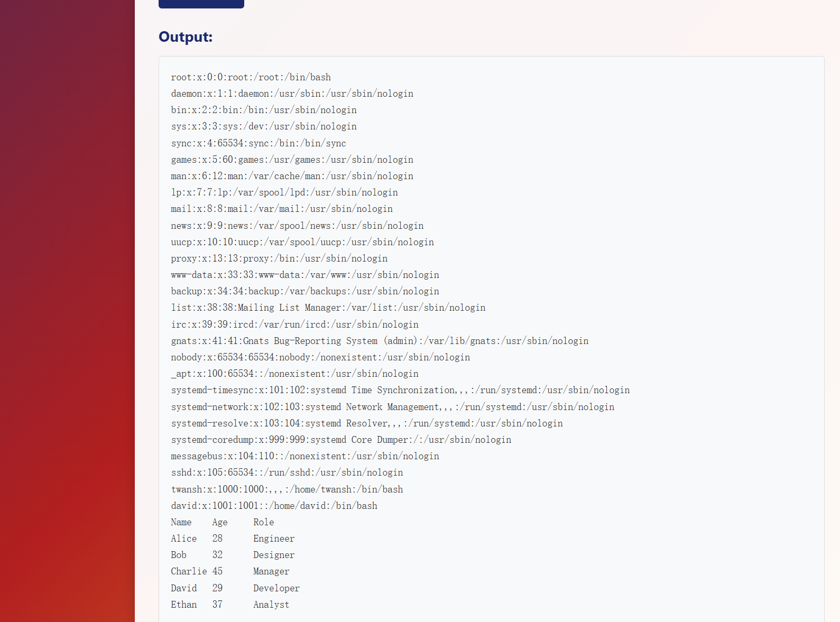Image resolution: width=840 pixels, height=622 pixels.
Task: Click the uucp:x:10:10 line
Action: (x=302, y=242)
